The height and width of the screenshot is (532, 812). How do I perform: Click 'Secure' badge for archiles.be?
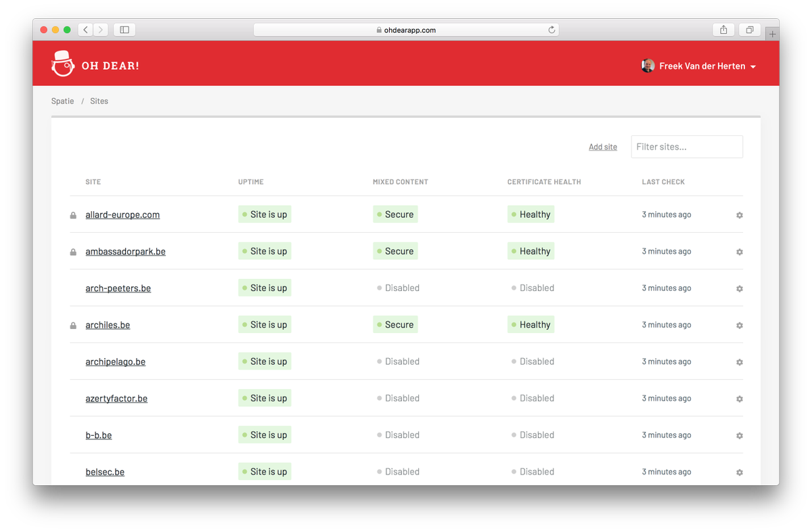click(x=395, y=325)
